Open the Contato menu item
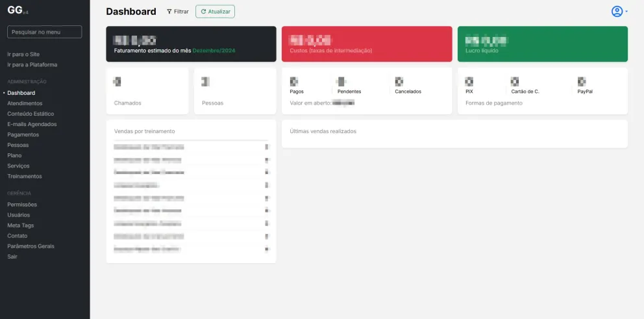The height and width of the screenshot is (319, 644). tap(18, 236)
